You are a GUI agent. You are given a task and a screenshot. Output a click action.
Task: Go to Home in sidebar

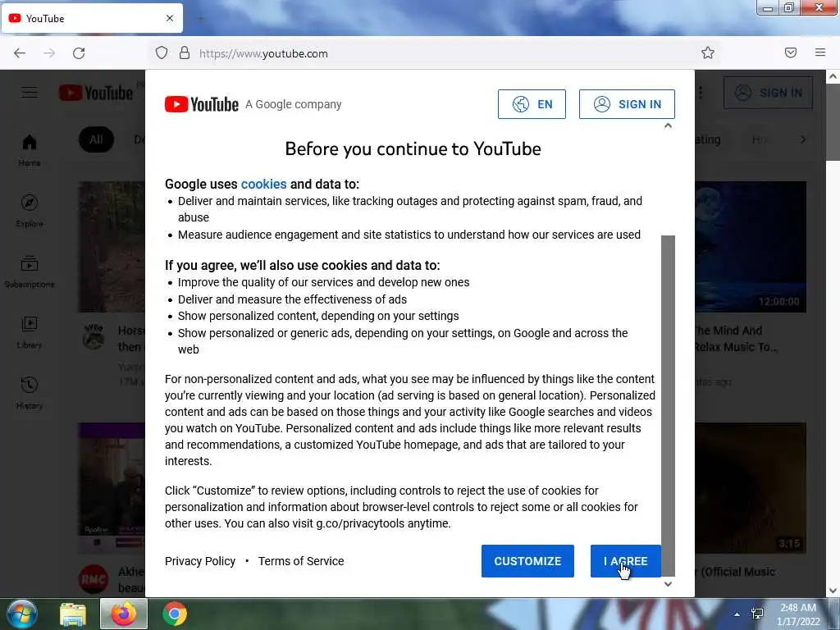(30, 151)
